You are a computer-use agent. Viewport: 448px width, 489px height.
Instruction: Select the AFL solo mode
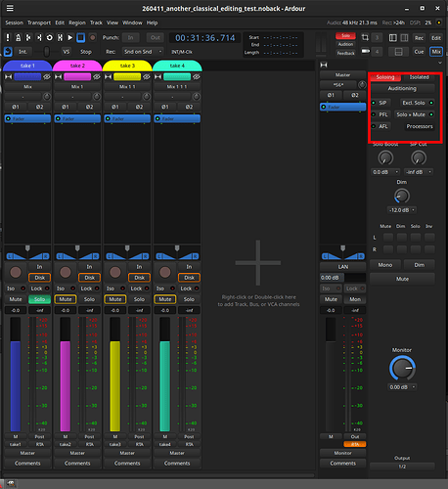tap(381, 126)
